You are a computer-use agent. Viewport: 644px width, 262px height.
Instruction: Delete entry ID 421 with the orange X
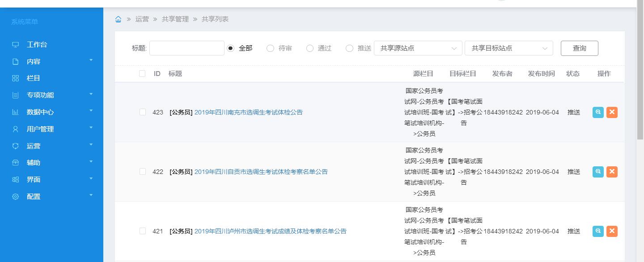tap(612, 231)
